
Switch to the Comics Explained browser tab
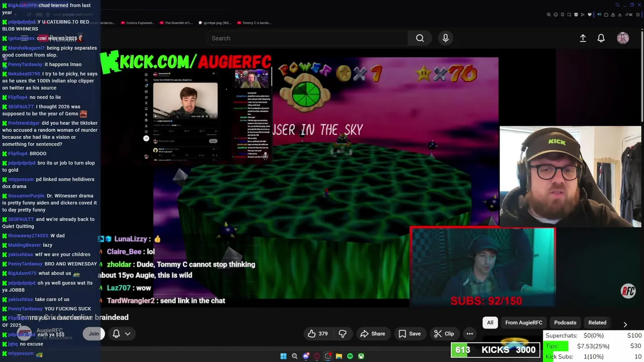136,23
